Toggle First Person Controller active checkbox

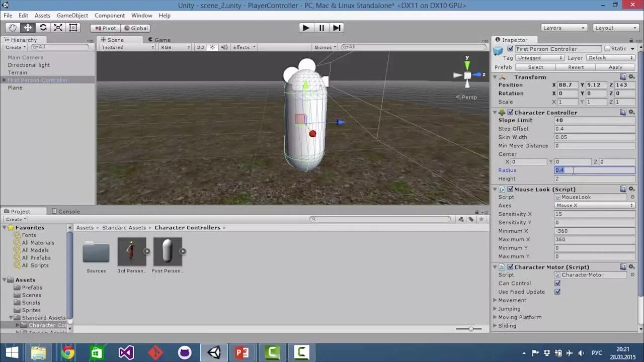[510, 49]
